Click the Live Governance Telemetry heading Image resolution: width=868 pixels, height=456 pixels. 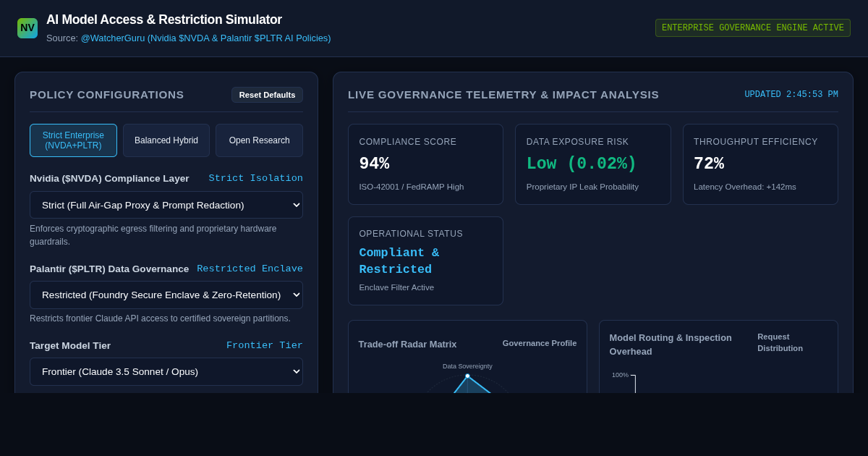coord(503,95)
